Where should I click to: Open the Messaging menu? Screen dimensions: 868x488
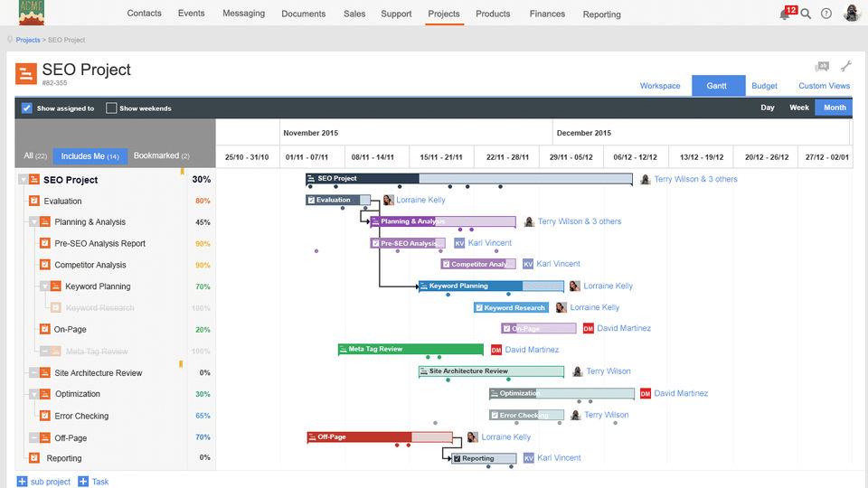click(x=243, y=14)
